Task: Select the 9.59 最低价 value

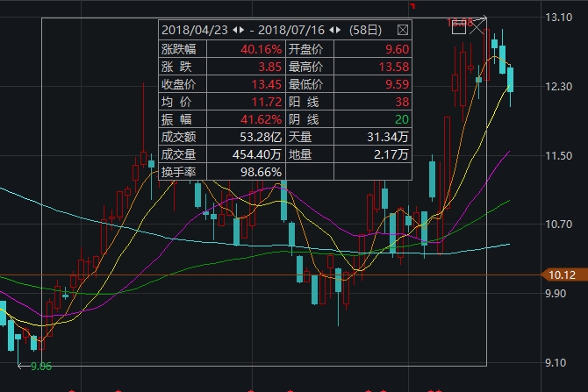Action: tap(398, 84)
